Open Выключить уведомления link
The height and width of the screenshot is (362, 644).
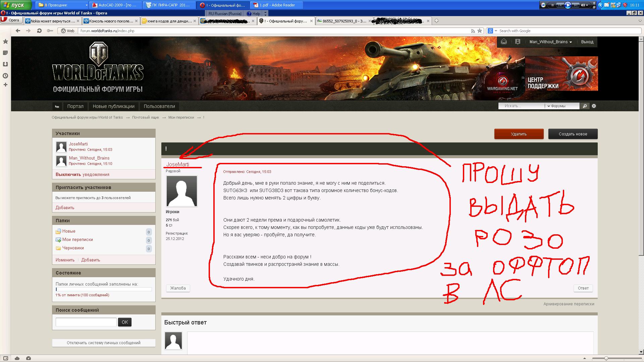(x=83, y=174)
